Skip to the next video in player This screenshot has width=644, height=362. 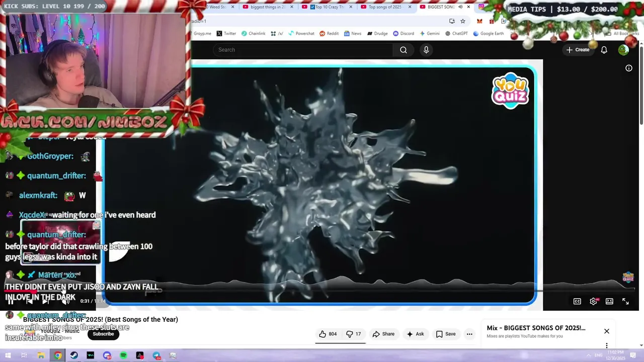(x=46, y=301)
